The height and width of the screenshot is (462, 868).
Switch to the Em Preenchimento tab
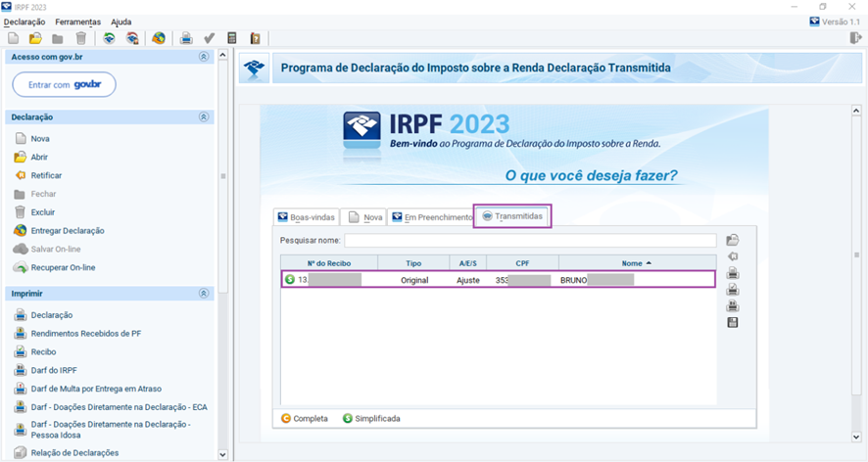(431, 217)
